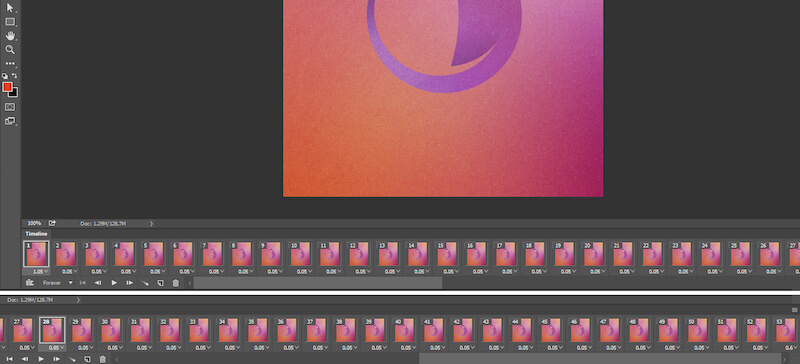The height and width of the screenshot is (364, 800).
Task: Select next frame in the lower timeline strip
Action: coord(56,359)
